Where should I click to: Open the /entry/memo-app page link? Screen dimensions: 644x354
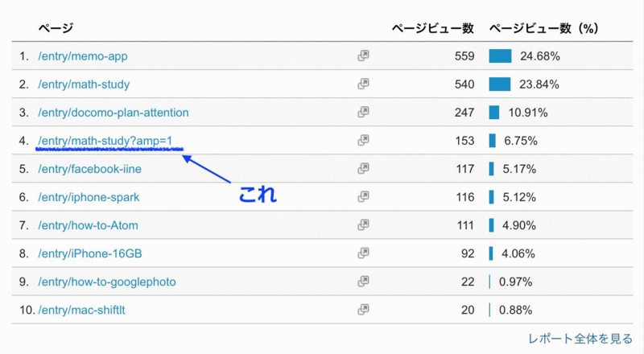[83, 56]
